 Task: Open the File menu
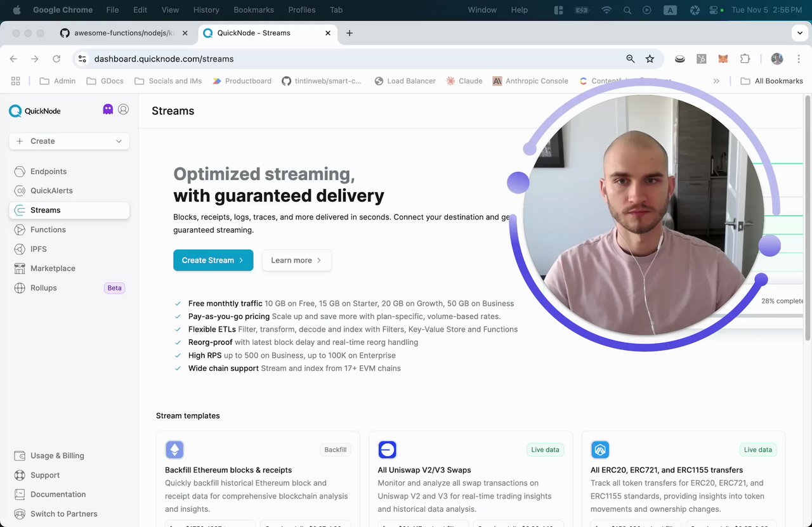click(x=112, y=10)
